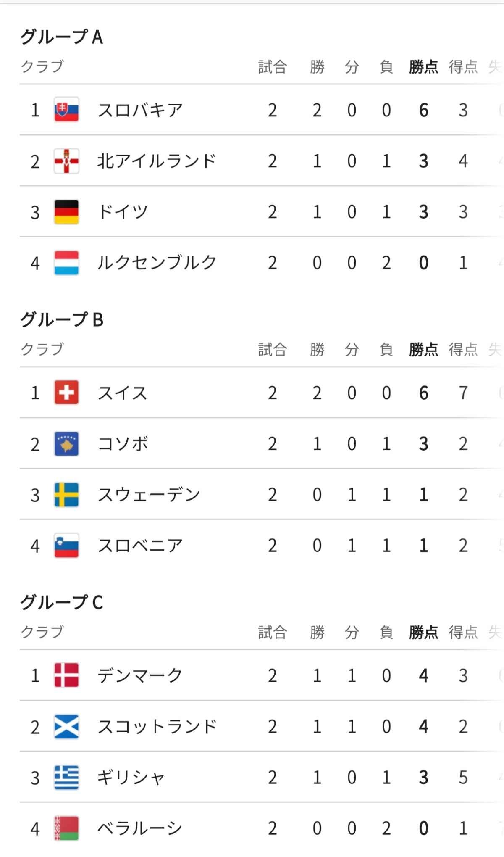The height and width of the screenshot is (857, 504).
Task: Click the Germany flag icon
Action: [x=66, y=212]
